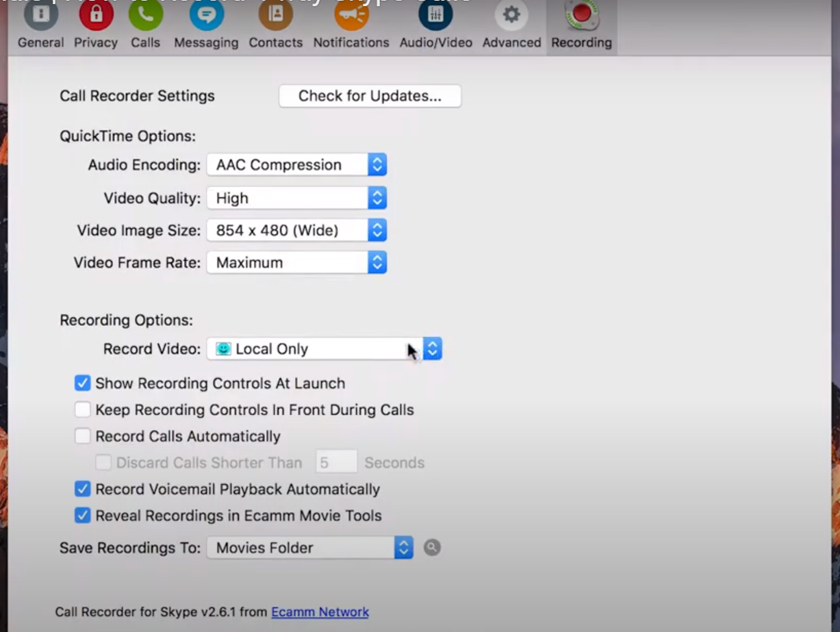Open the Record Video Local Only dropdown
840x632 pixels.
click(x=324, y=349)
